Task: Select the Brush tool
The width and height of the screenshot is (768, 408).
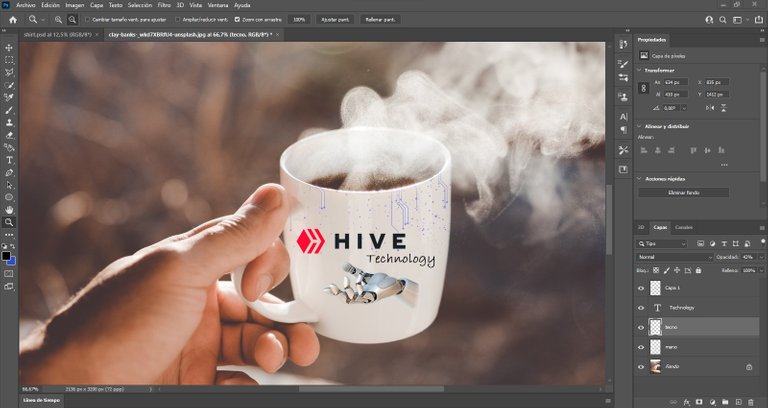Action: pos(9,110)
